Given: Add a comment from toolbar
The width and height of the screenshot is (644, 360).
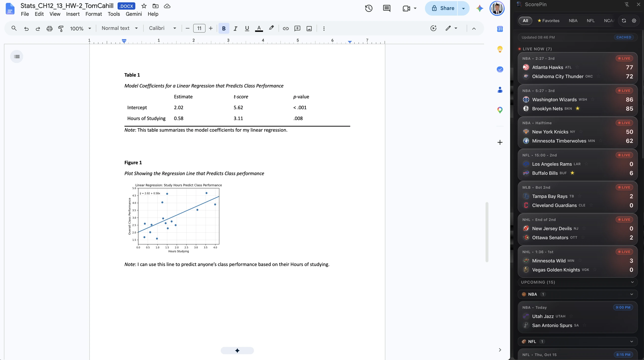Looking at the screenshot, I should point(297,29).
